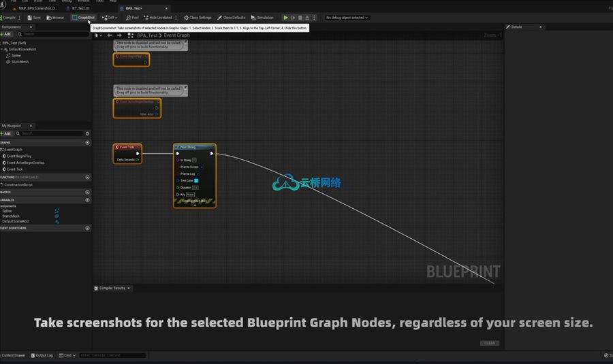Open Class Defaults from the toolbar

pyautogui.click(x=231, y=18)
